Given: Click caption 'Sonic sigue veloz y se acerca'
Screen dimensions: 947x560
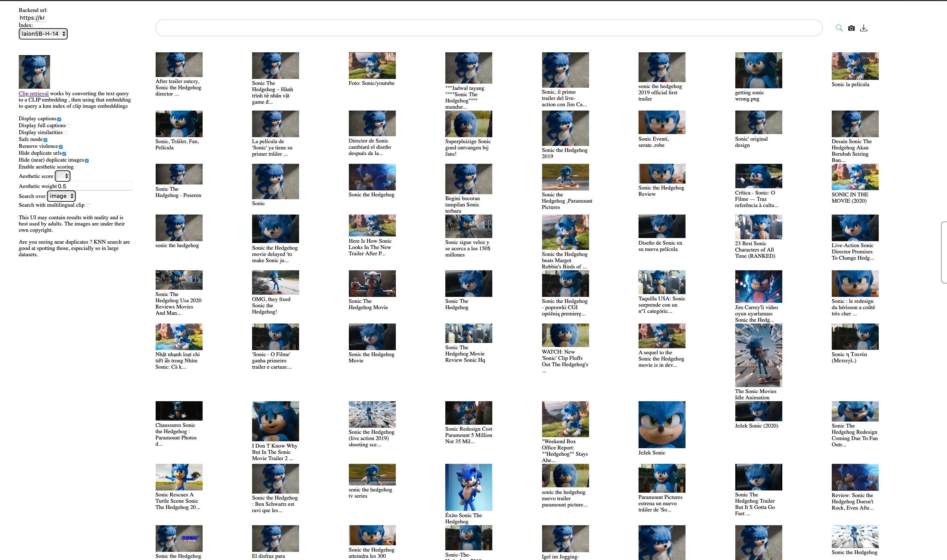Looking at the screenshot, I should tap(468, 248).
